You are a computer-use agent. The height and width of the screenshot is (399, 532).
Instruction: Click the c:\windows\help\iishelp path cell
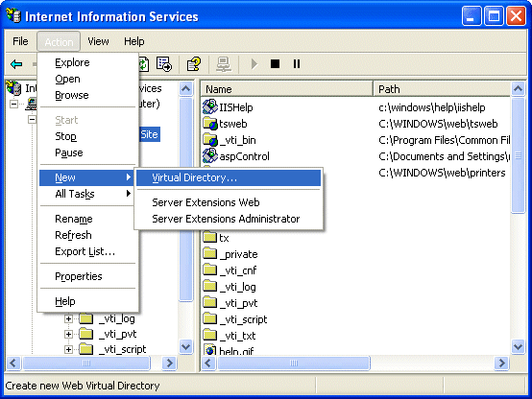coord(431,107)
